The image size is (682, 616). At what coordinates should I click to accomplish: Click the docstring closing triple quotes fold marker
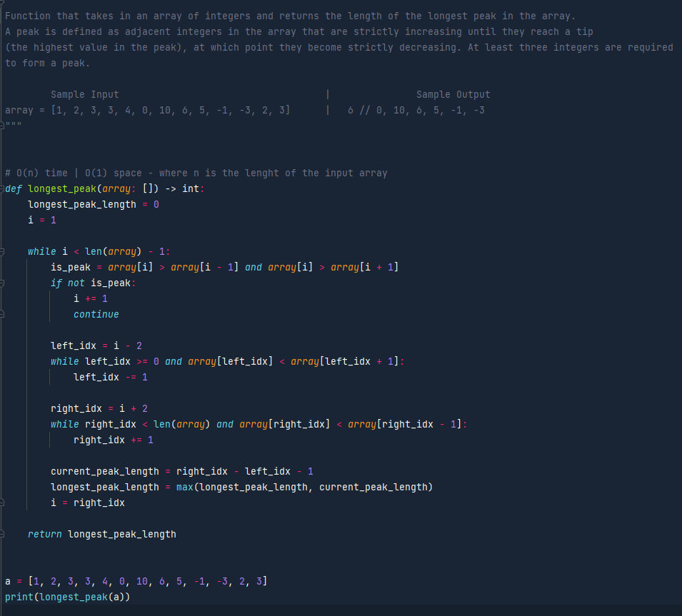1,126
